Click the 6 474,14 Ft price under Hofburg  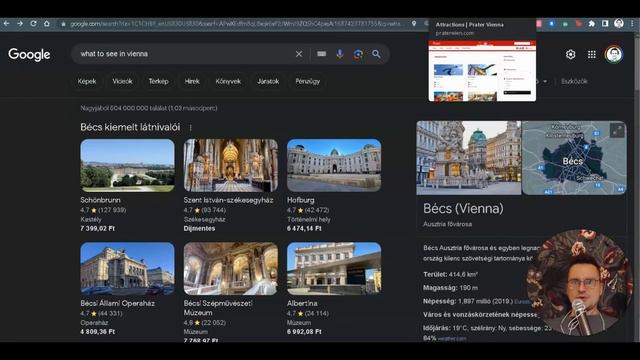click(304, 229)
